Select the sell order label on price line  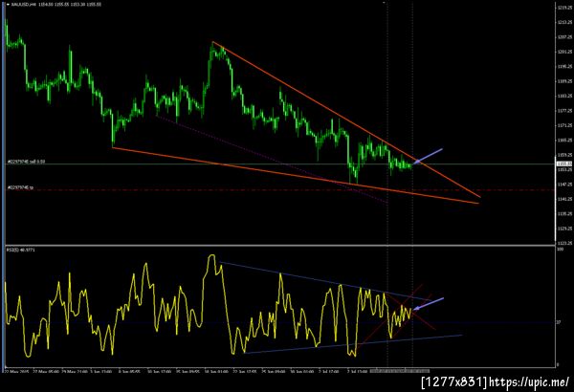click(x=27, y=162)
